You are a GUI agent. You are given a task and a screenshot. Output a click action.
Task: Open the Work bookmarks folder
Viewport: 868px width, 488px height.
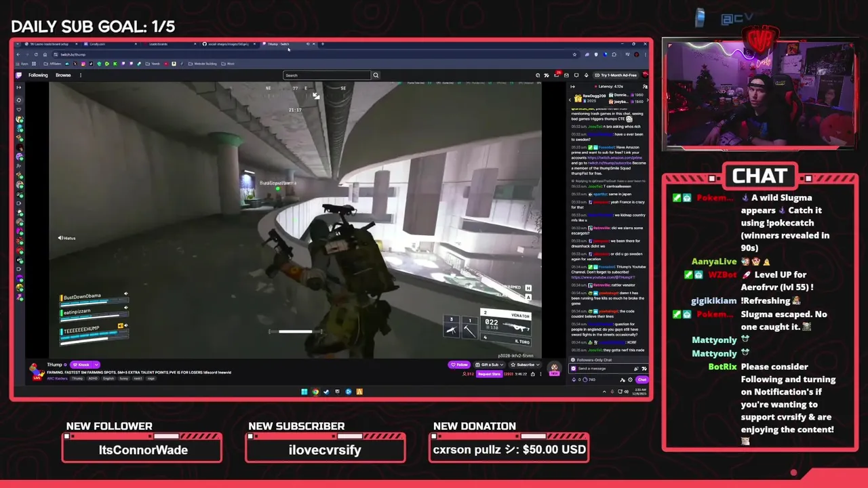point(228,64)
